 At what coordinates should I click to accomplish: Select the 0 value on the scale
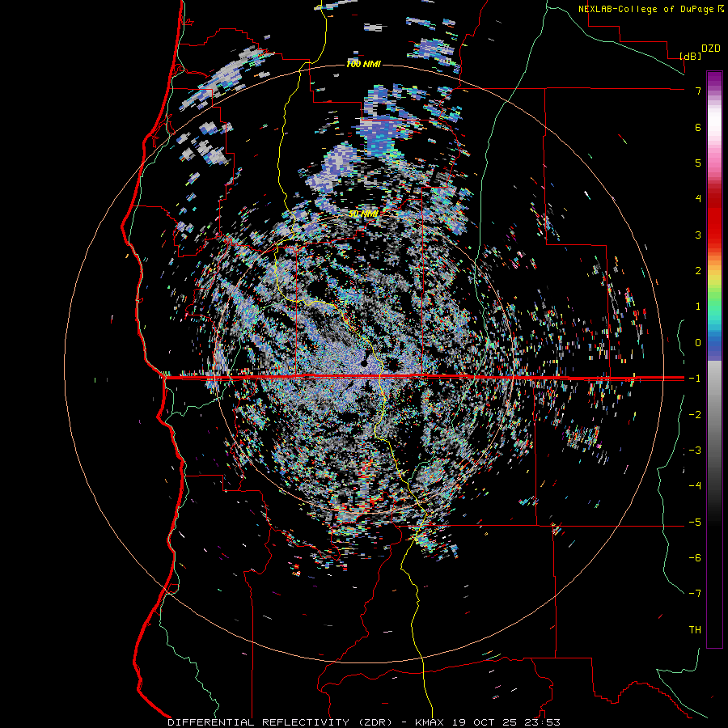tap(698, 343)
